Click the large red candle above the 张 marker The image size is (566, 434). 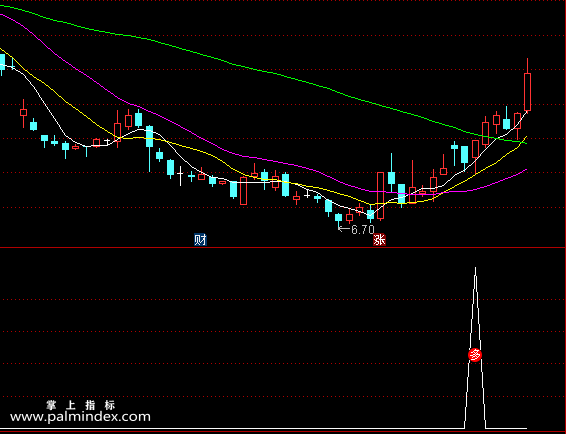(x=380, y=195)
